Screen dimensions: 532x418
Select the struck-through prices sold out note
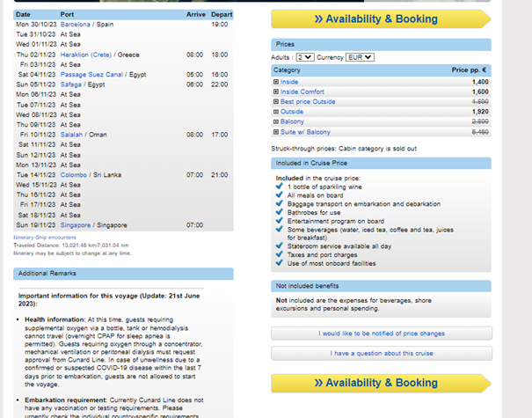(x=344, y=149)
